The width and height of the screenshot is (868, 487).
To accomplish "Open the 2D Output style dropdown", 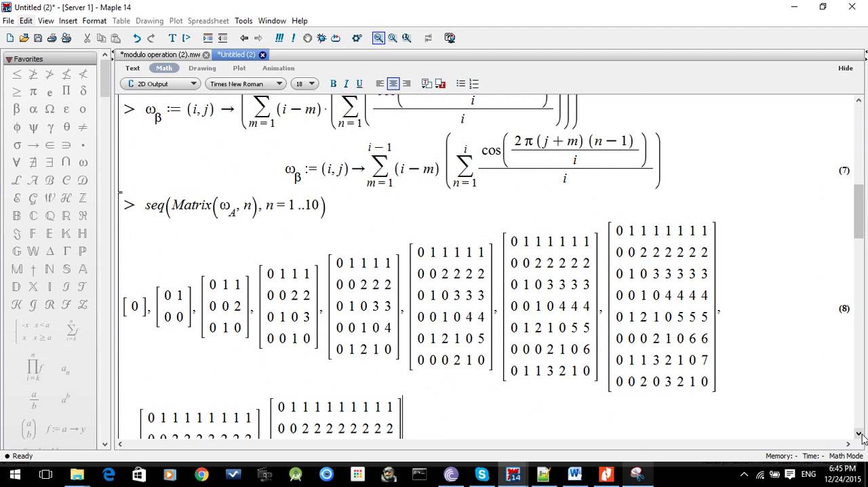I will [x=160, y=84].
